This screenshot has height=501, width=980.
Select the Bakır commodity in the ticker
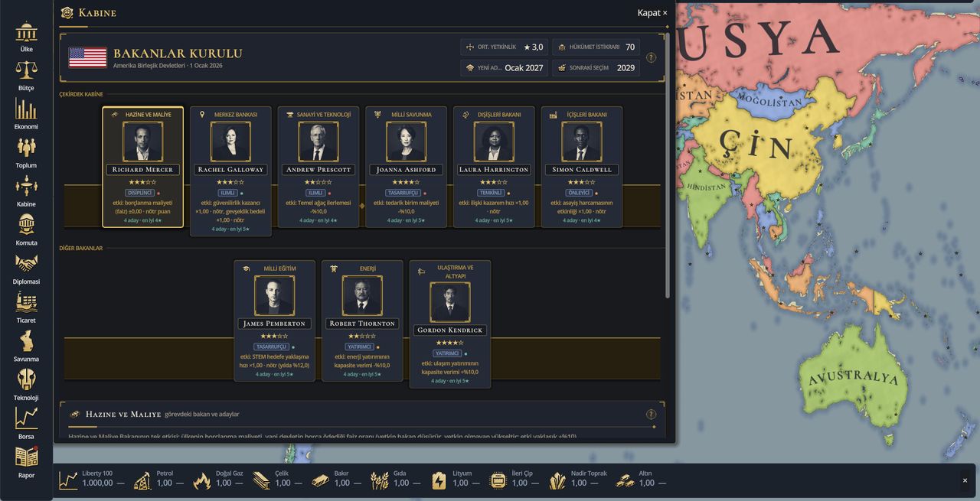335,480
